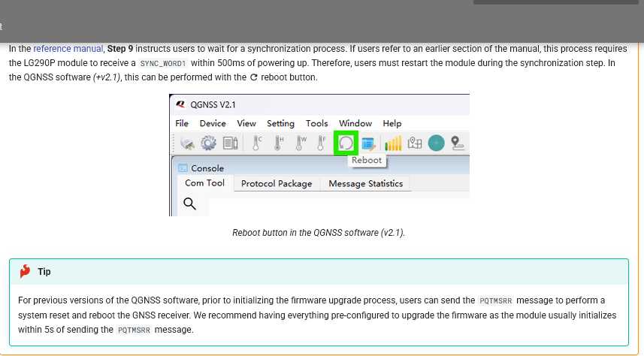Viewport: 644px width, 356px height.
Task: Click the warm start thermometer W icon
Action: [x=301, y=142]
